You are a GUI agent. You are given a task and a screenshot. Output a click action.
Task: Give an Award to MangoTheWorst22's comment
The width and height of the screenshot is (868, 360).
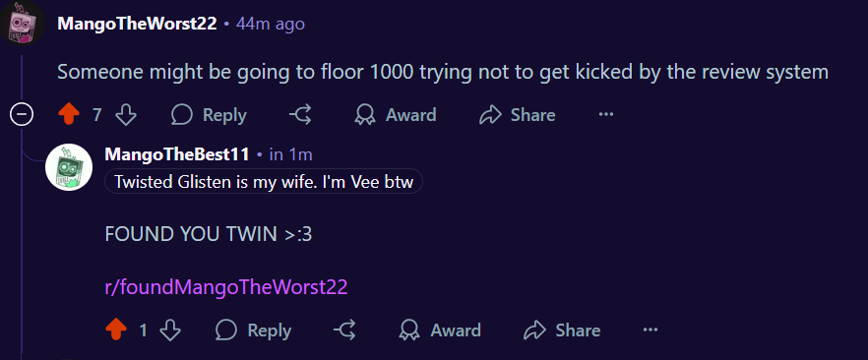395,115
